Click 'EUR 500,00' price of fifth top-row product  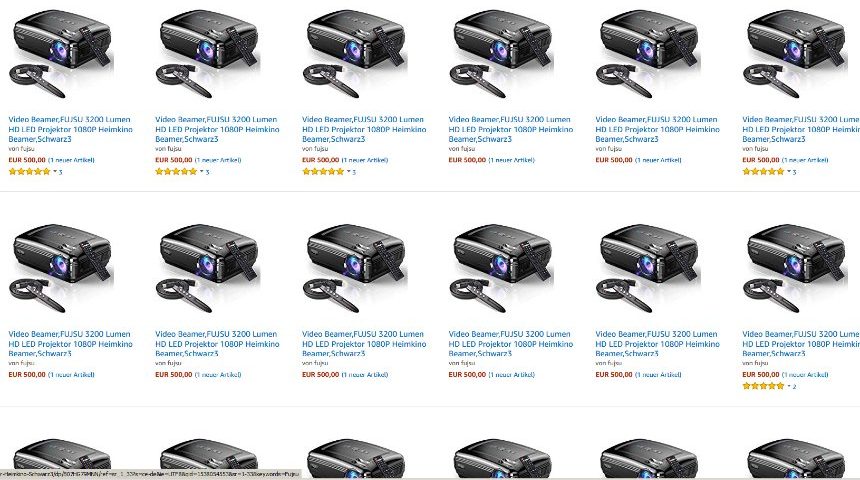pos(614,160)
